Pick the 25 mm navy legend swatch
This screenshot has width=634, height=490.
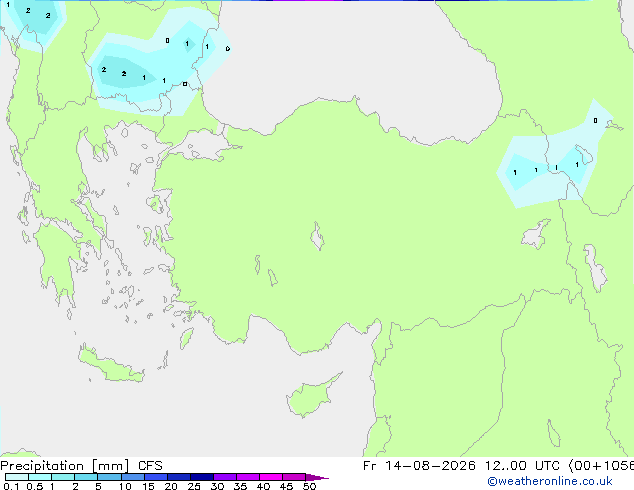pos(202,477)
